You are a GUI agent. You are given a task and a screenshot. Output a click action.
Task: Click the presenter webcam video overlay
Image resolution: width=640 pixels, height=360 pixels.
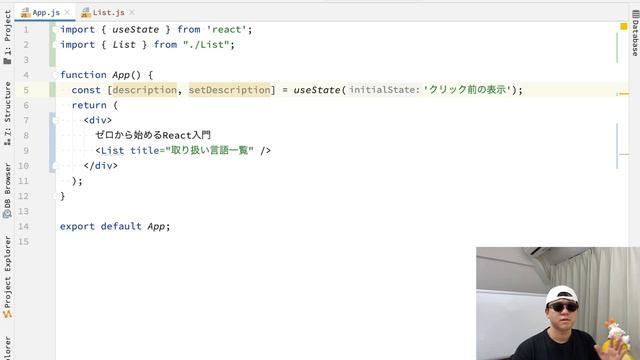coord(558,303)
